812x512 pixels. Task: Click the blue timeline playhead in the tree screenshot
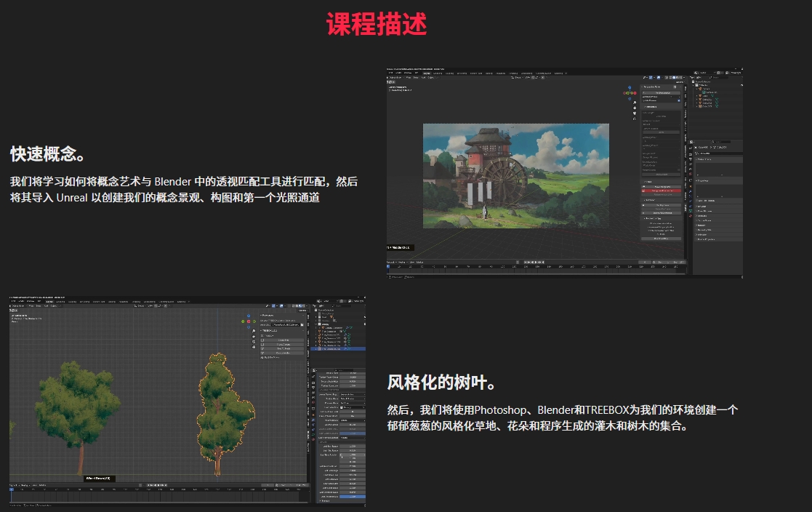(12, 489)
